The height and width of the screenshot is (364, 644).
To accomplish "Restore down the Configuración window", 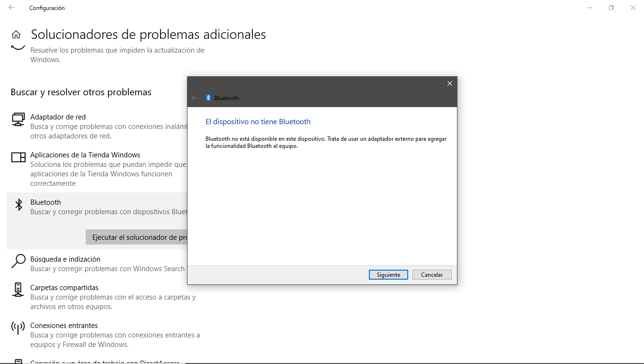I will (x=611, y=8).
